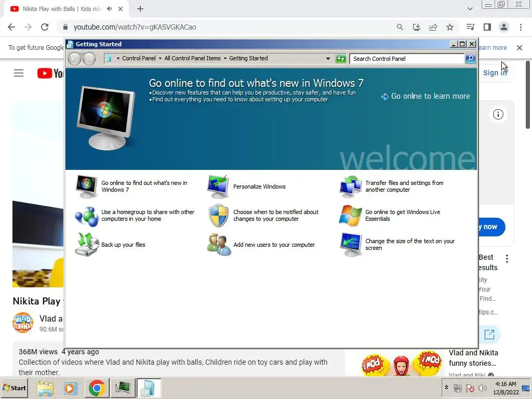
Task: Click Chrome reload page button
Action: (x=45, y=27)
